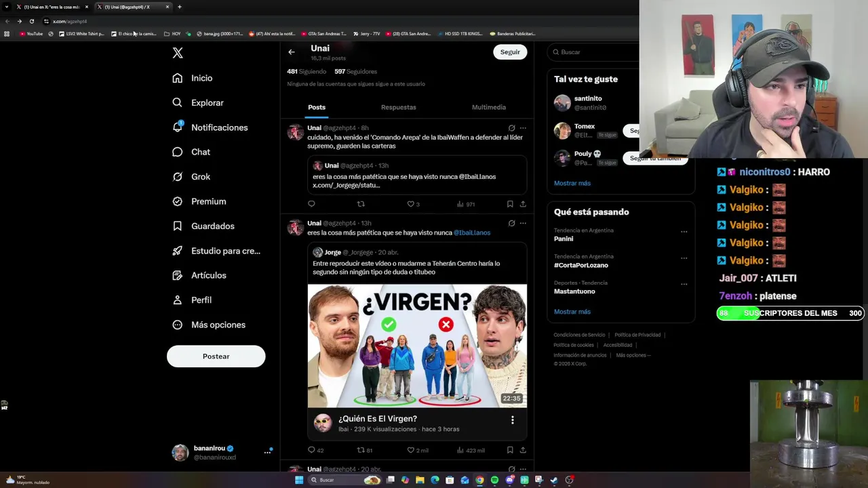Open Política de Privacidad link
Screen dimensions: 868x488
point(637,335)
